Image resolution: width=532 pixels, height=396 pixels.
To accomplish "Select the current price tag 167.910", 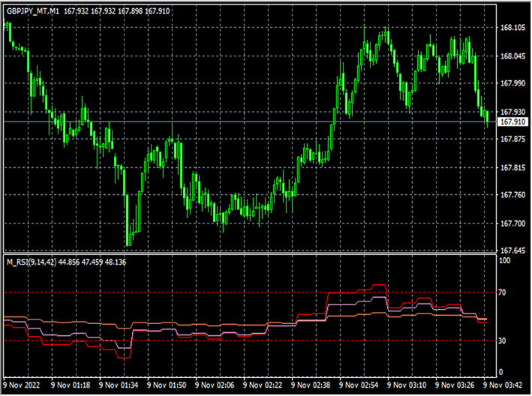I will click(513, 121).
